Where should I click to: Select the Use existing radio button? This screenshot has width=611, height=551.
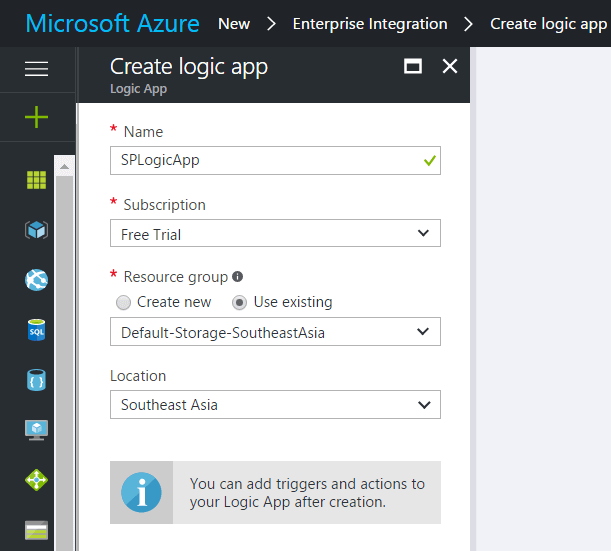pos(239,302)
